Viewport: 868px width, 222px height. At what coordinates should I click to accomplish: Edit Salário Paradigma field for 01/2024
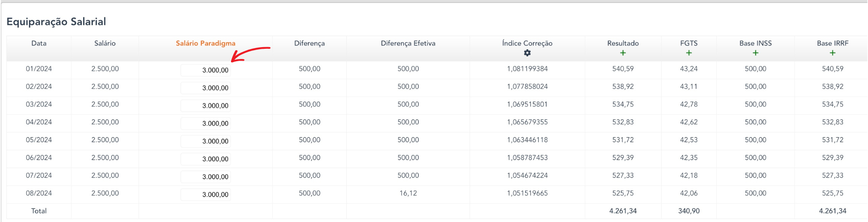click(x=206, y=70)
